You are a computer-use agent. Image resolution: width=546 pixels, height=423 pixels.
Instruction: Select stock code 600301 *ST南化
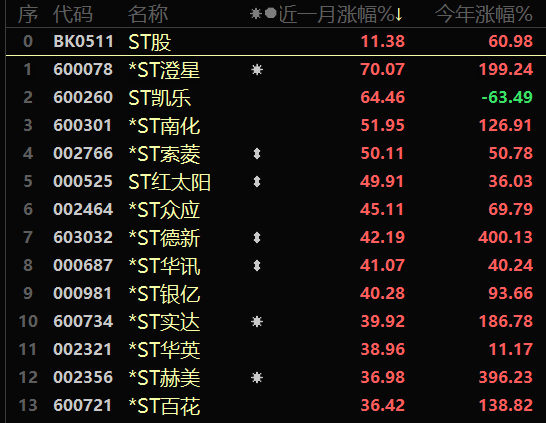pos(83,125)
